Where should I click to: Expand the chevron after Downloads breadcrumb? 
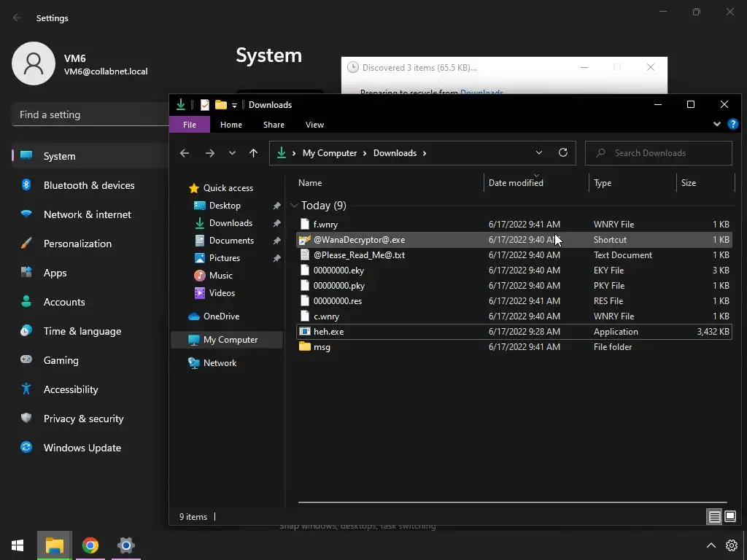point(424,153)
